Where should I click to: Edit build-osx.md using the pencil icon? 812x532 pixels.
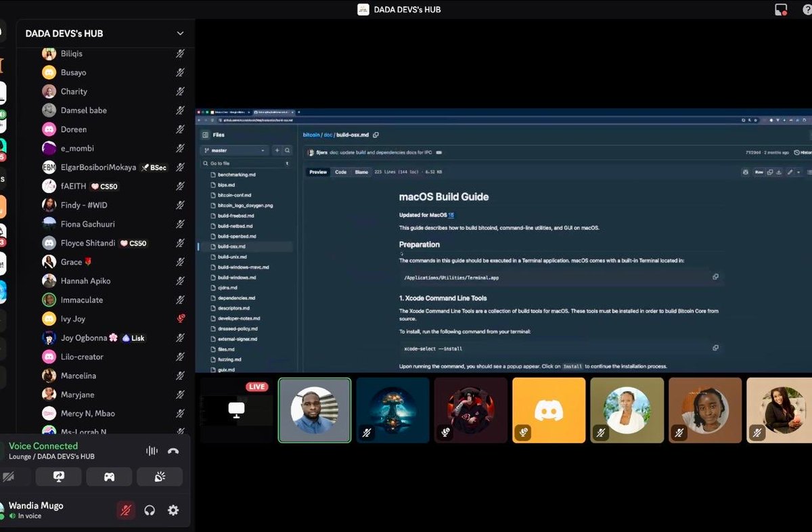[790, 172]
